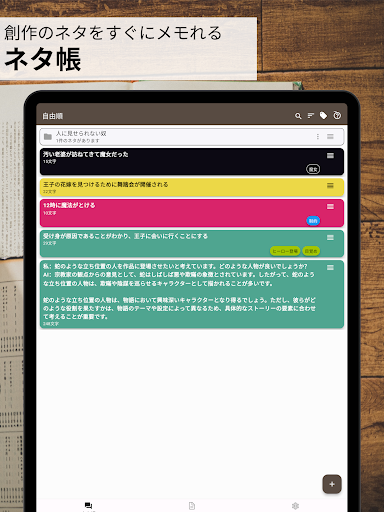The image size is (384, 512).
Task: Open the long AI conversation green note
Action: click(x=192, y=294)
